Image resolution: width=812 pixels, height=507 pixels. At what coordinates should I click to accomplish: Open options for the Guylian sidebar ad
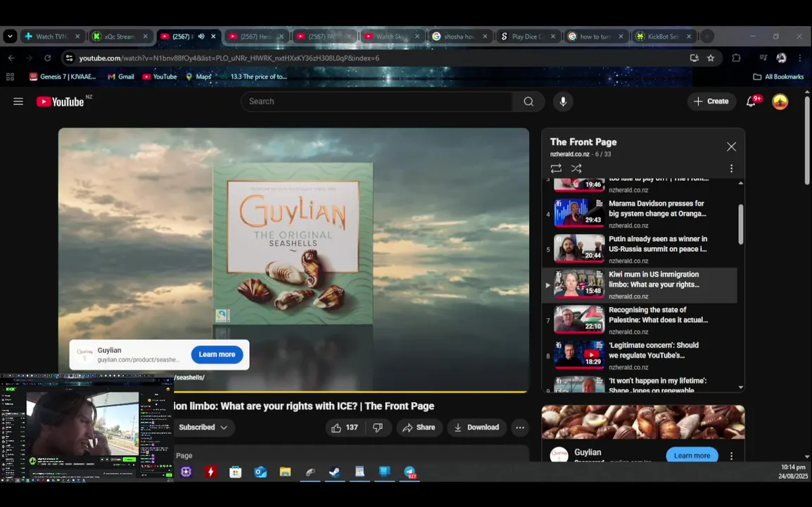(731, 456)
